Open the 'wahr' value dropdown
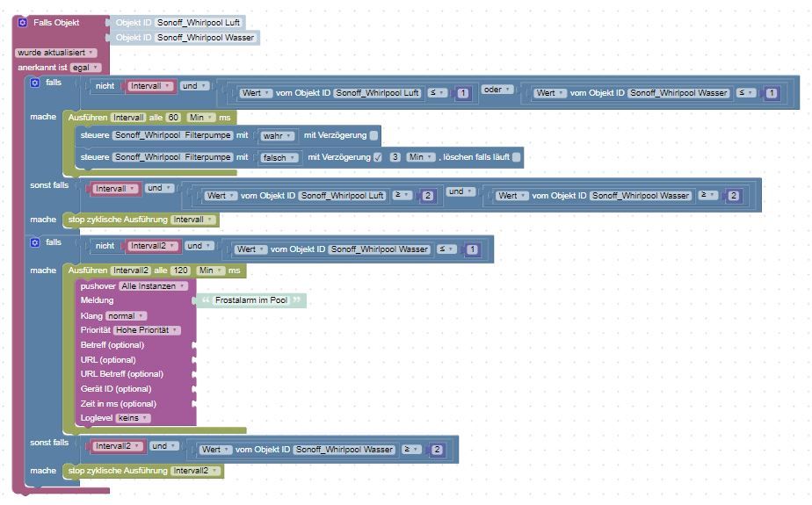This screenshot has height=505, width=812. point(278,136)
